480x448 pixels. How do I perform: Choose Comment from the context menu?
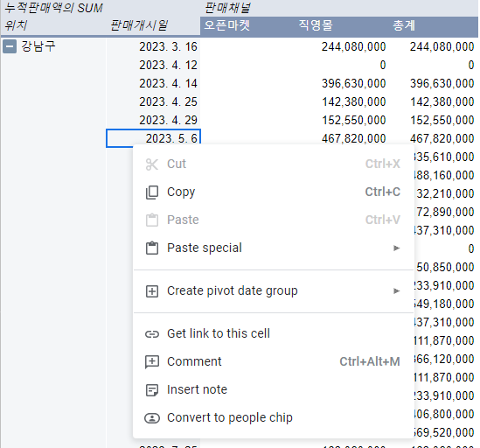click(273, 362)
